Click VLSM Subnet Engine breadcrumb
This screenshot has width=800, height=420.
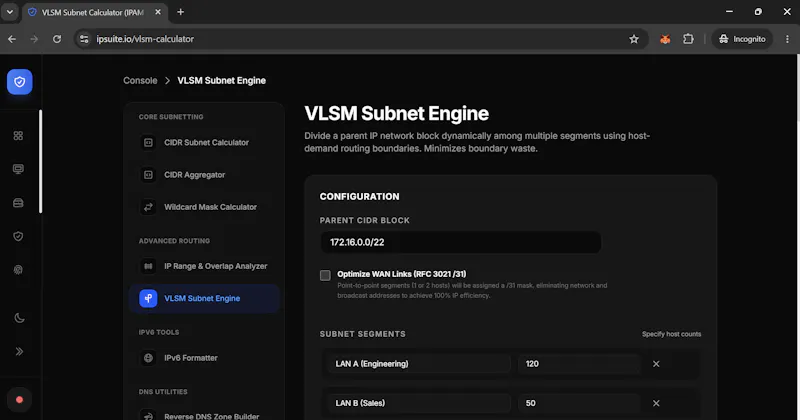tap(221, 81)
